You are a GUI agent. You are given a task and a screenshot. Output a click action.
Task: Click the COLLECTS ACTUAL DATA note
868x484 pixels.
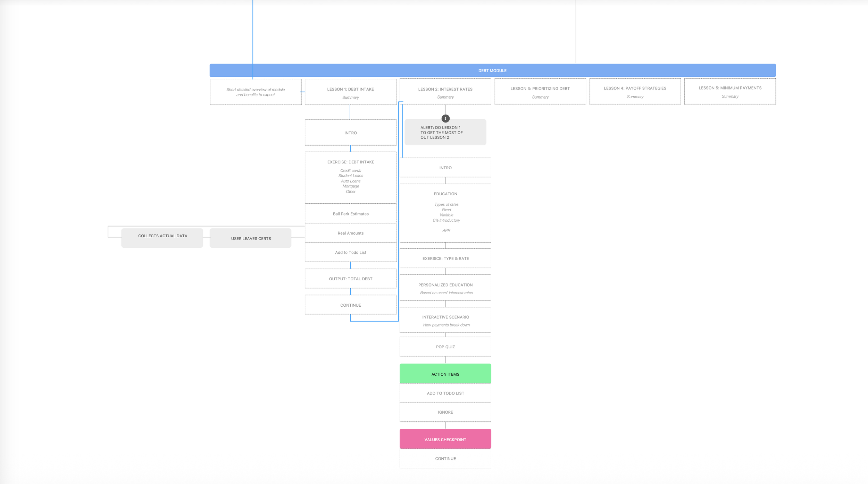tap(162, 238)
